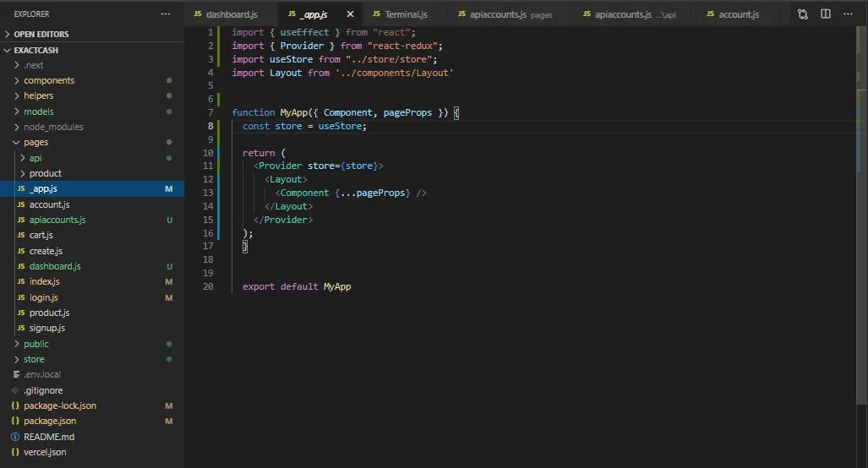Image resolution: width=868 pixels, height=468 pixels.
Task: Click the README.md info file icon
Action: coord(15,437)
